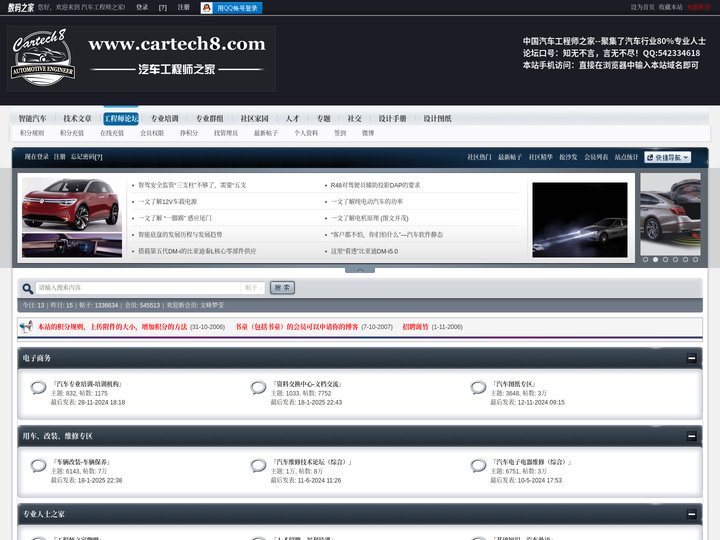Open 社区精华 link in the dark bar
This screenshot has width=720, height=540.
540,157
